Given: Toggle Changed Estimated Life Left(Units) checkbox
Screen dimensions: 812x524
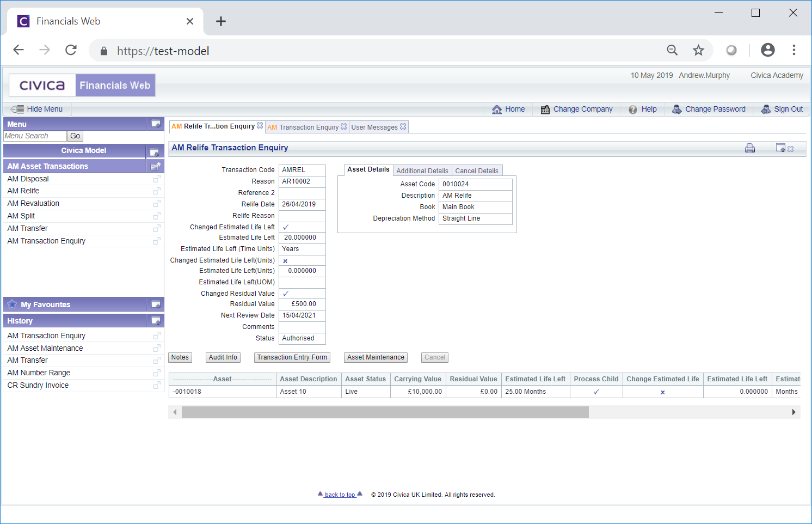Looking at the screenshot, I should pyautogui.click(x=285, y=261).
